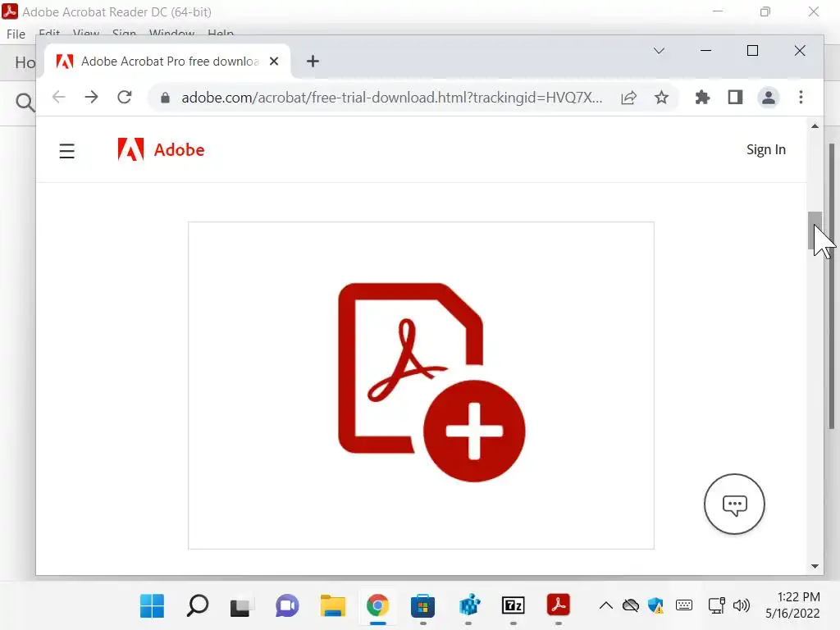Open Chrome three-dot menu

pos(801,98)
